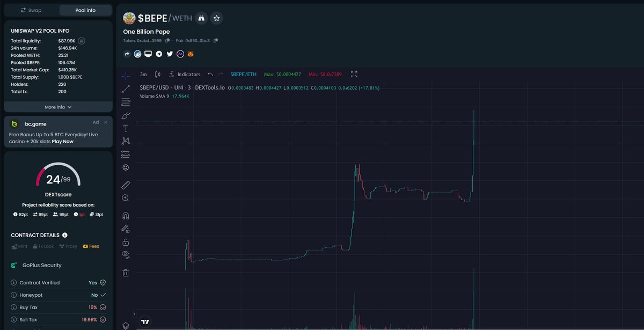Change the candlestick chart style

(x=158, y=75)
